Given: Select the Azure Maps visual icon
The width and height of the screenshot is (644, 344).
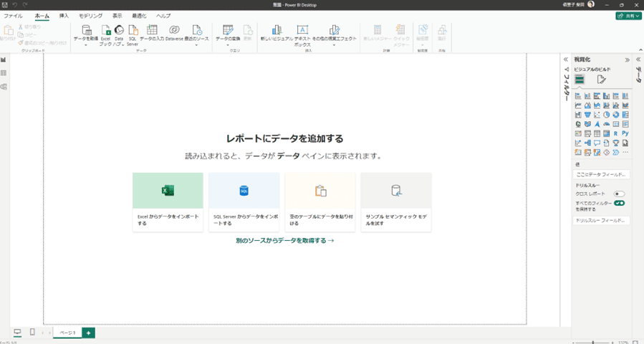Looking at the screenshot, I should click(x=597, y=124).
